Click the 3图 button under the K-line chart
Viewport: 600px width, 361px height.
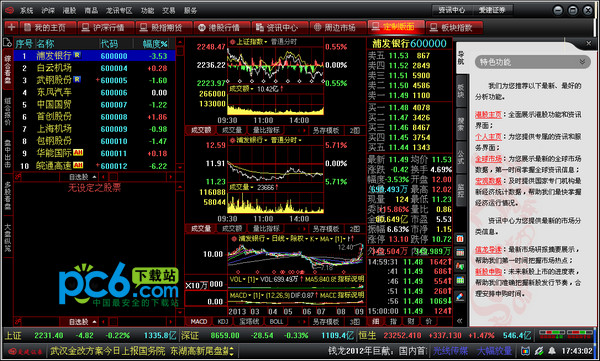355,322
